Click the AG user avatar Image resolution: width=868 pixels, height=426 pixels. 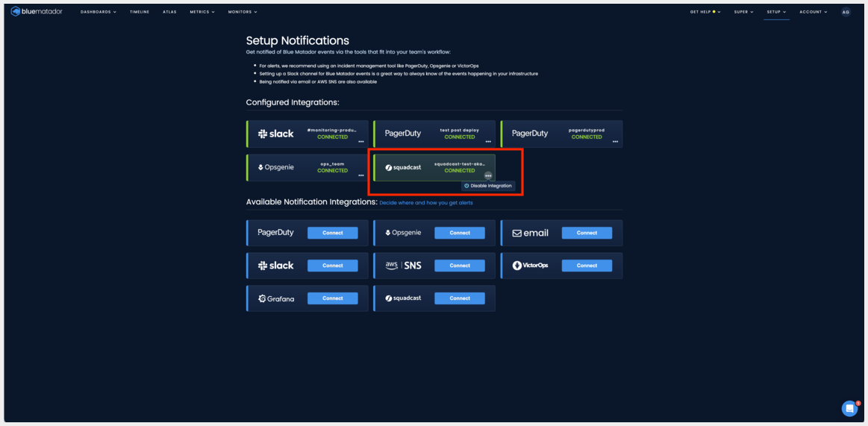tap(846, 12)
